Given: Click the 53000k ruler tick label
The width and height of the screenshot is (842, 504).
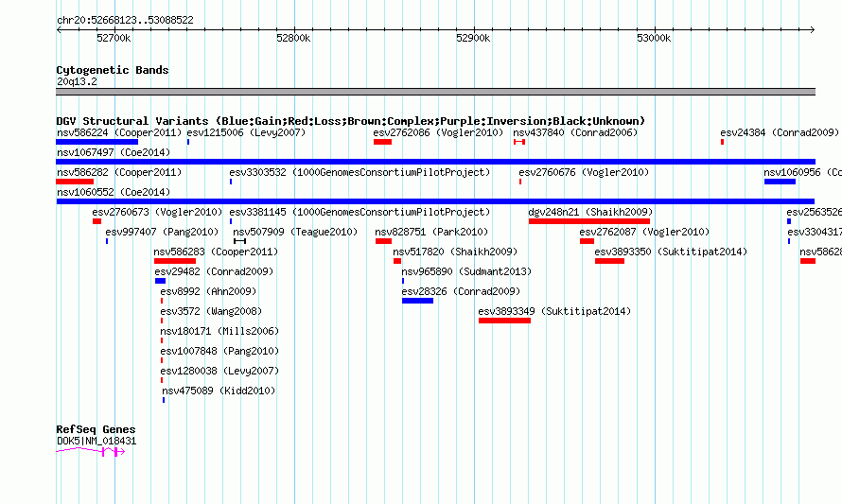Looking at the screenshot, I should click(x=654, y=38).
